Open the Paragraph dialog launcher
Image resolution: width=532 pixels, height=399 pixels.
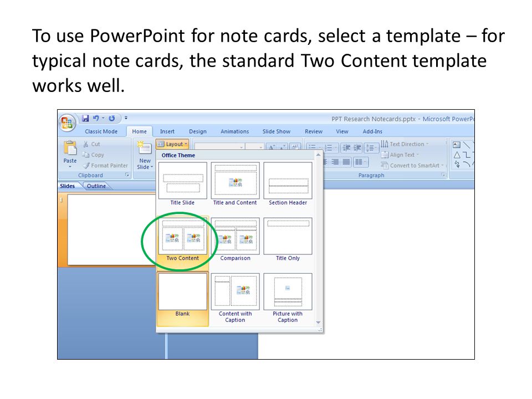click(443, 175)
